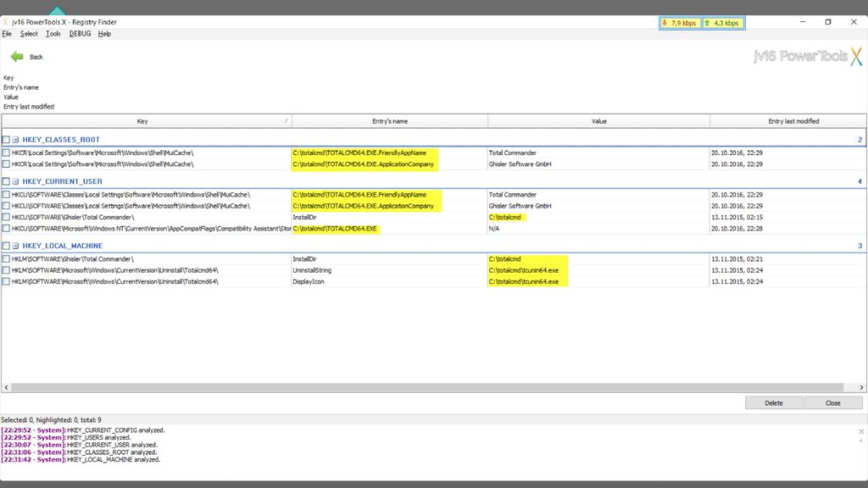Viewport: 868px width, 488px height.
Task: Tick the HKEY_LOCAL_MACHINE group checkbox
Action: coord(6,246)
